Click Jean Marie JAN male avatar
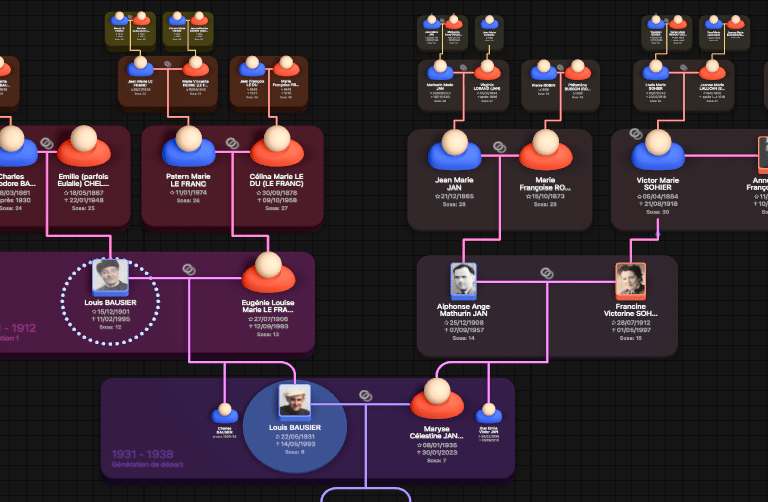The width and height of the screenshot is (768, 502). point(455,150)
